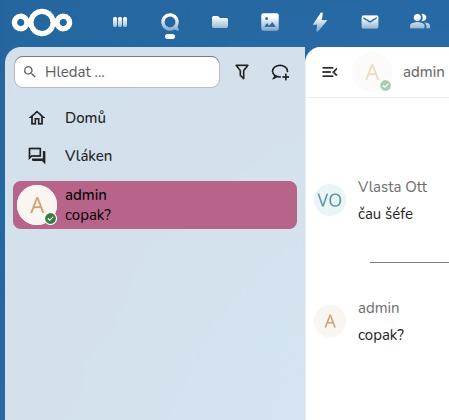Viewport: 449px width, 420px height.
Task: Click the Vlasta Ott VO avatar
Action: pos(330,200)
